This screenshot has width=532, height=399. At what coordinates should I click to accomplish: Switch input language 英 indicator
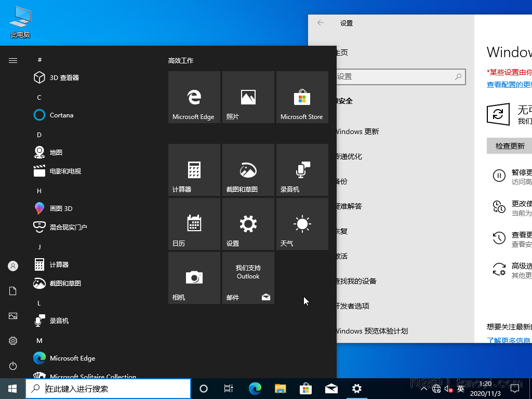tap(460, 389)
